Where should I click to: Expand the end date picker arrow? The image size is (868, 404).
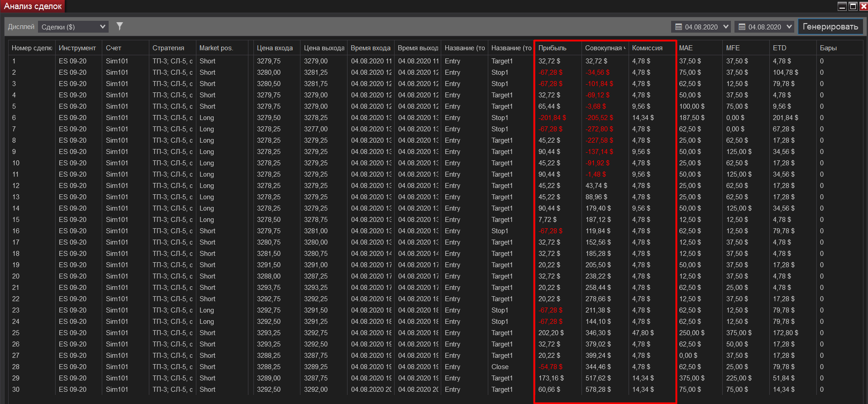[x=789, y=27]
